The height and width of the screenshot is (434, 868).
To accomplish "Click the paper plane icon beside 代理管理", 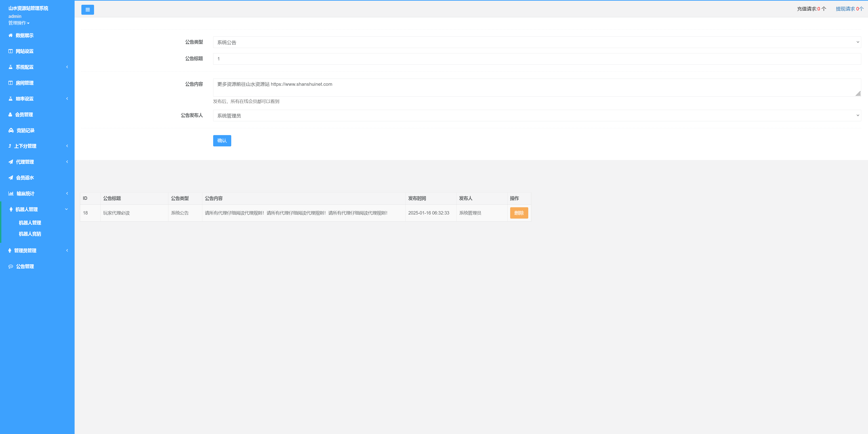I will (x=11, y=162).
